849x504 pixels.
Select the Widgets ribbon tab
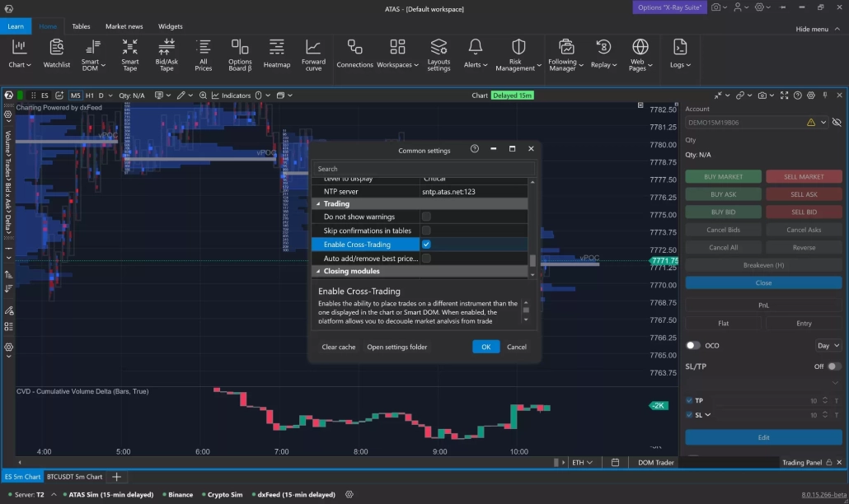click(x=170, y=26)
